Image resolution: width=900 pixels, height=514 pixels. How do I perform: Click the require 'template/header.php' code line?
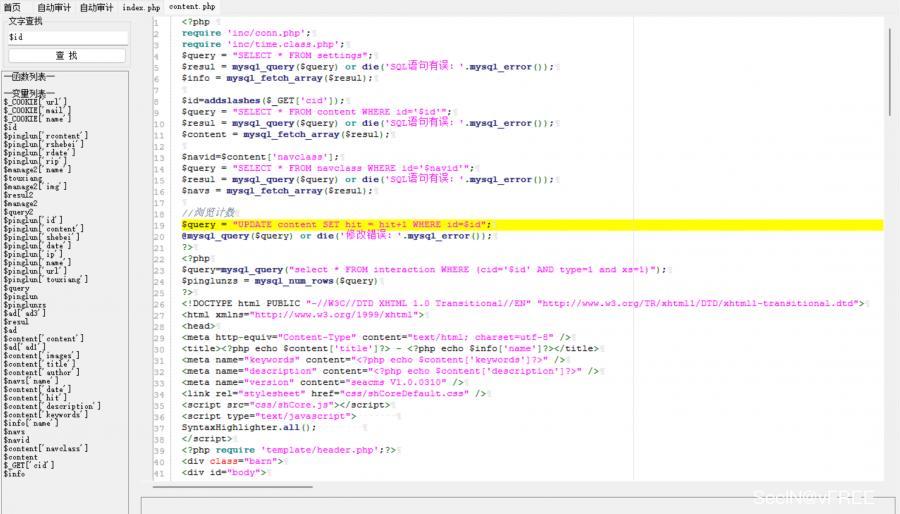pyautogui.click(x=289, y=450)
